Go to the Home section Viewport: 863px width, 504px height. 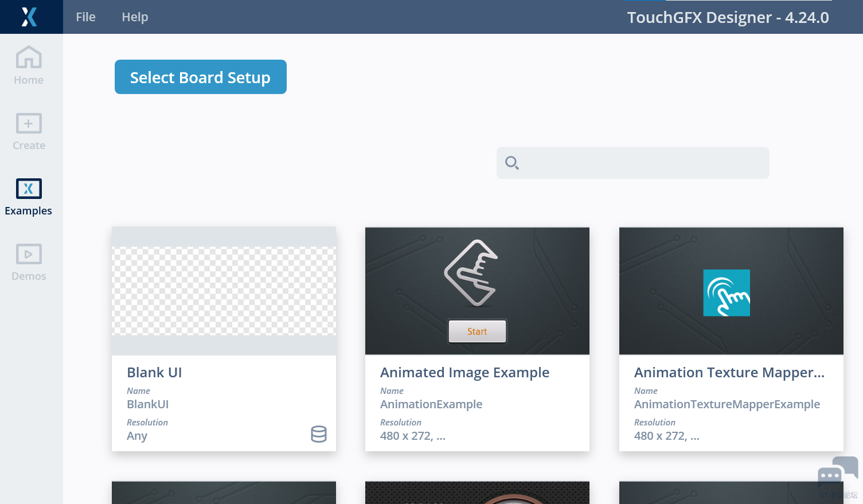[x=29, y=66]
